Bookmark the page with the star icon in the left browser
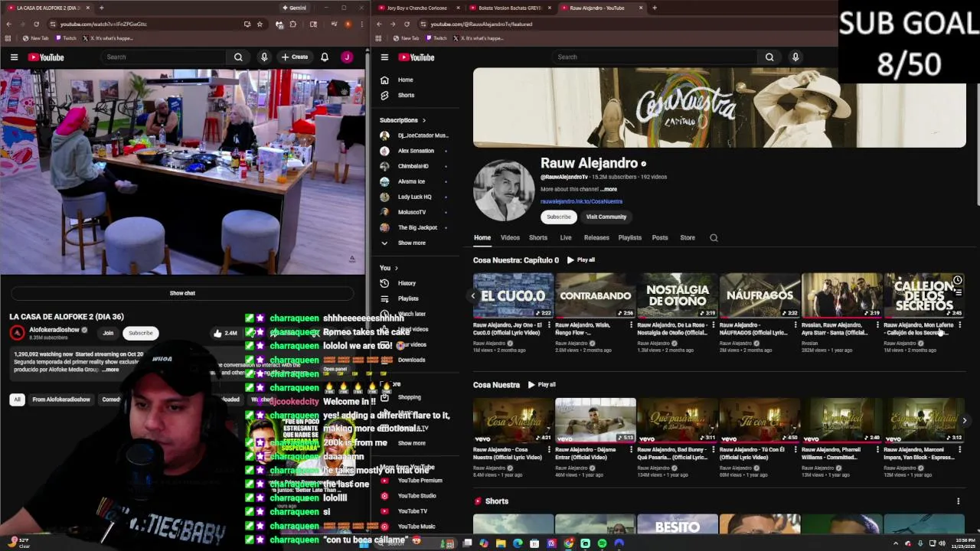 click(x=260, y=24)
